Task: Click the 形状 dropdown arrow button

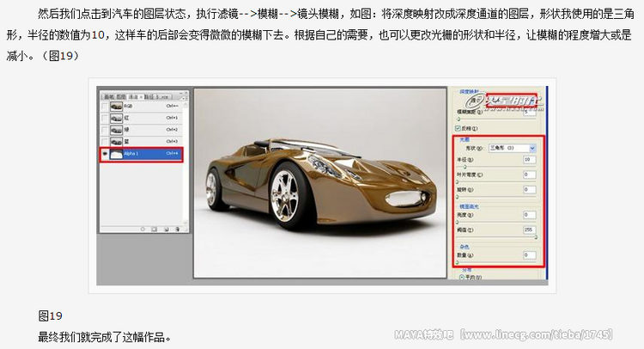Action: coord(532,148)
